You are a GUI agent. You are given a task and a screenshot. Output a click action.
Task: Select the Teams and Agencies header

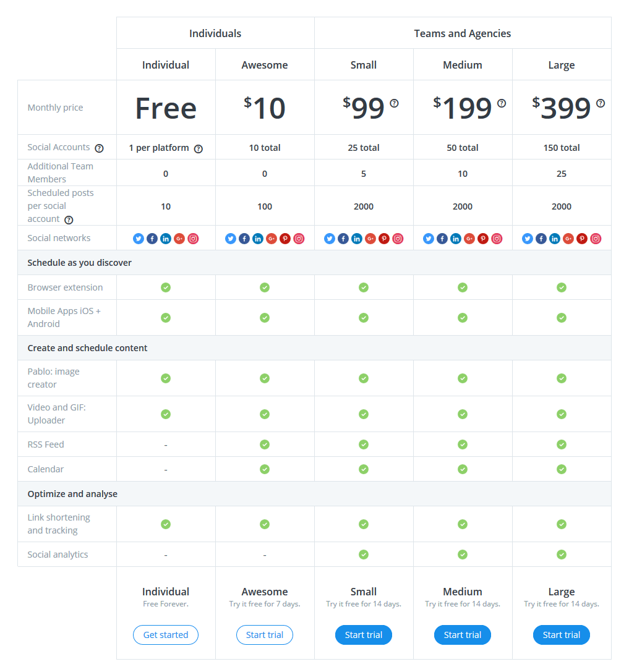click(462, 33)
